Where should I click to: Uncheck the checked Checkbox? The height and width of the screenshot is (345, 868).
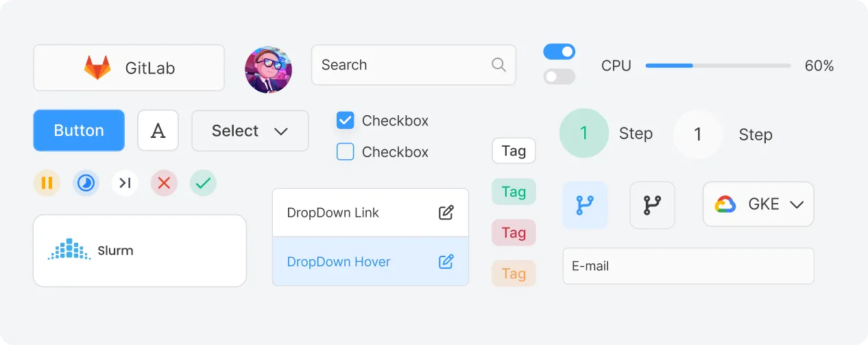[346, 121]
